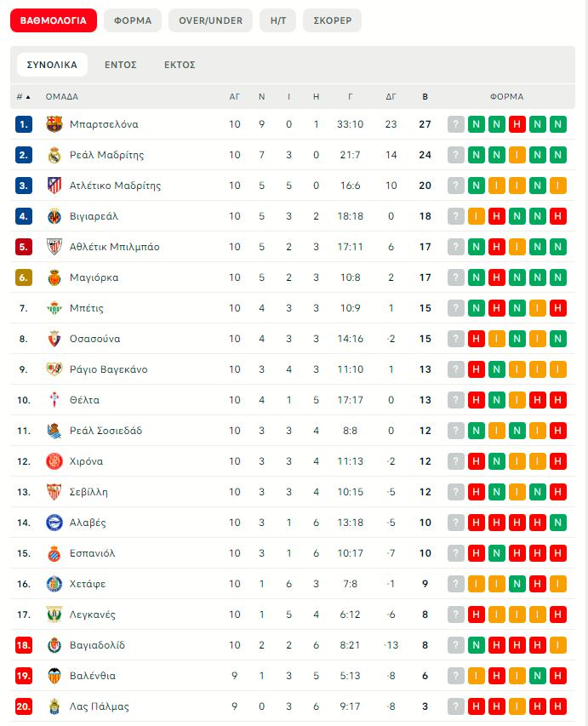Click the Valencia bat crest icon

coord(54,676)
